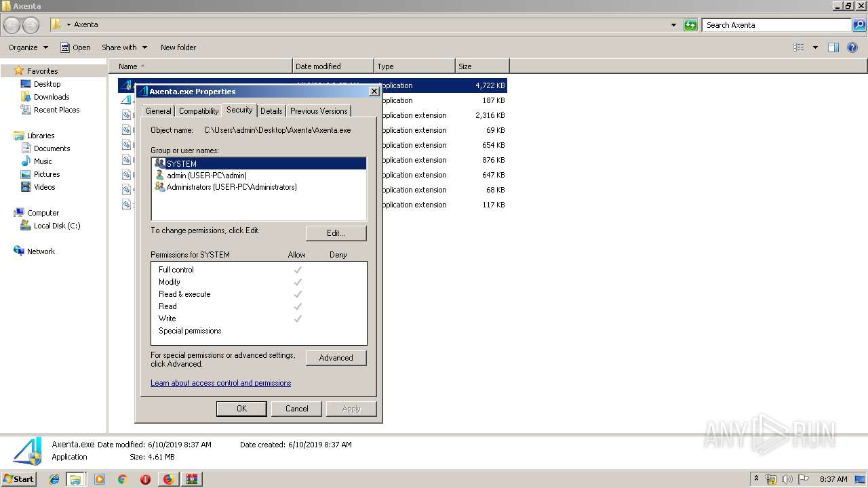Viewport: 868px width, 488px height.
Task: Select the file row sized 2,316 KB
Action: (312, 115)
